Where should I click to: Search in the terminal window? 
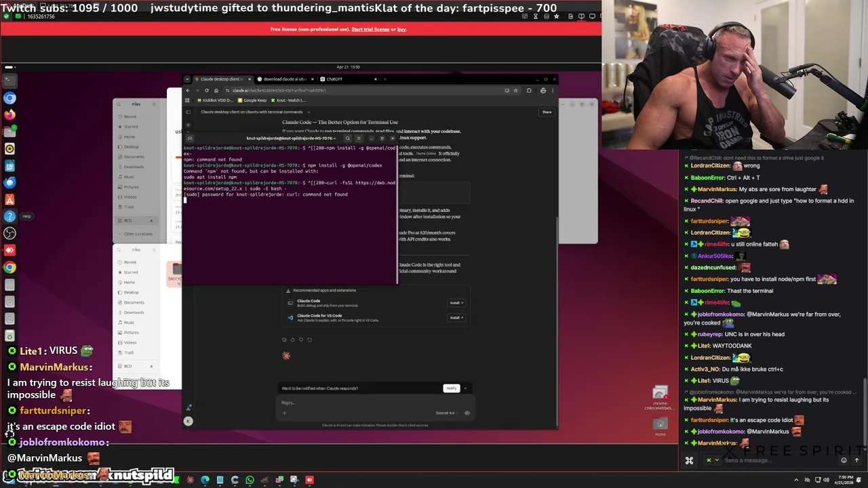pyautogui.click(x=348, y=138)
